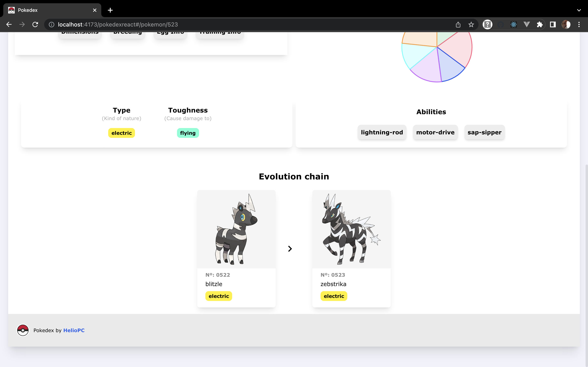Toggle the browser side panel icon
The width and height of the screenshot is (588, 367).
(553, 24)
